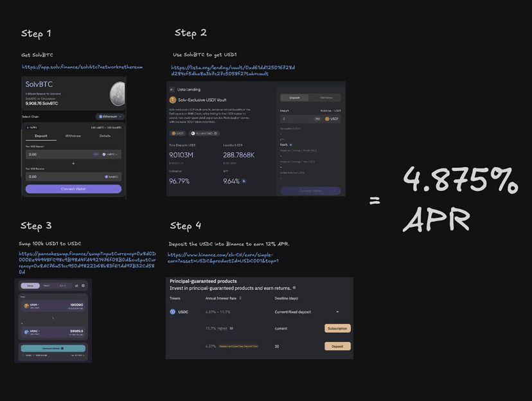
Task: Click the swap direction arrow in PancakeSwap
Action: click(x=53, y=318)
